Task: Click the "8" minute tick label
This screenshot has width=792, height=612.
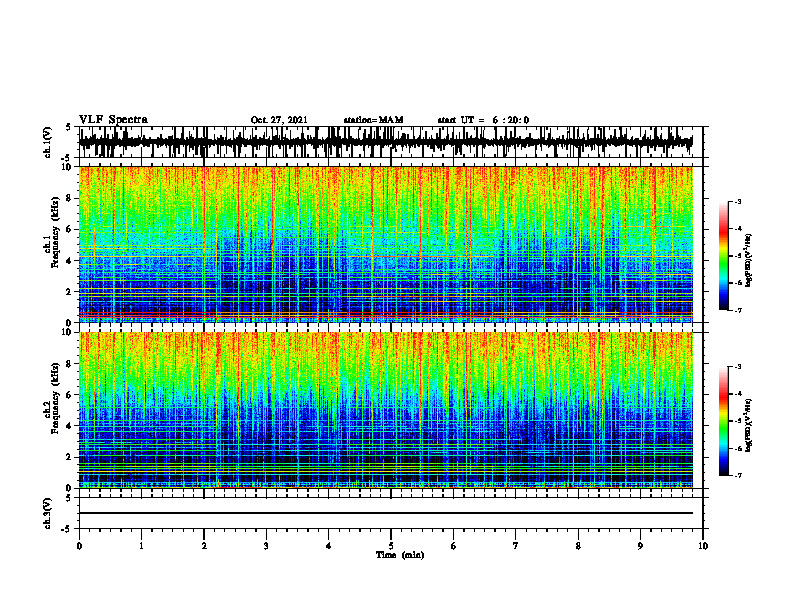Action: click(x=578, y=546)
